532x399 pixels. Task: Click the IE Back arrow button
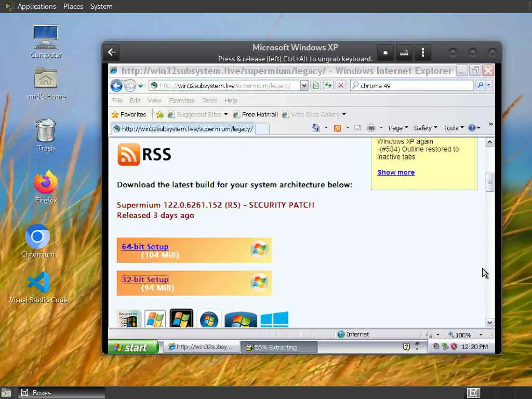pos(116,86)
